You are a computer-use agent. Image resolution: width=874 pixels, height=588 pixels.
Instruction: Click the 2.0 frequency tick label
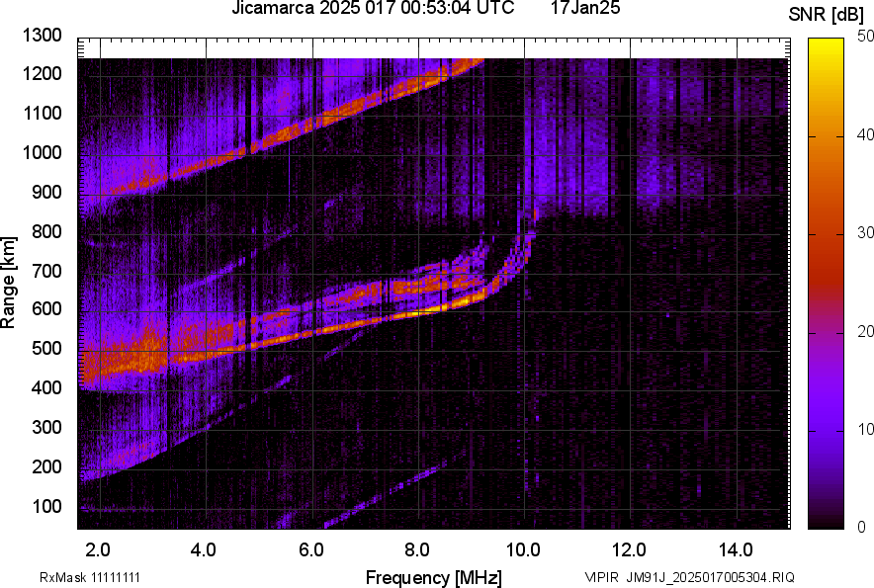coord(98,548)
